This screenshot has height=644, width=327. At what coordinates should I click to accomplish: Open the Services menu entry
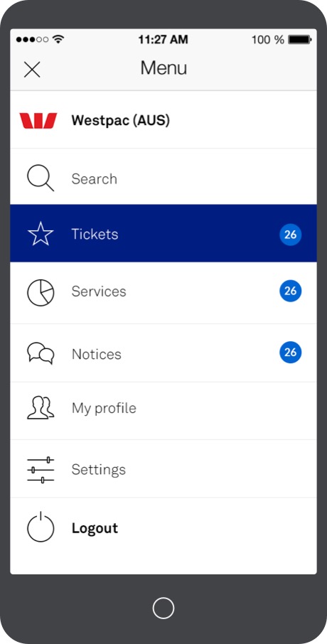tap(163, 293)
